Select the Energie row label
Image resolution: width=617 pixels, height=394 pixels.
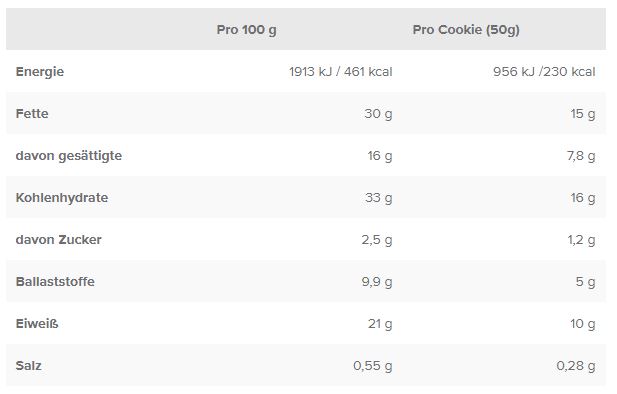click(x=40, y=72)
